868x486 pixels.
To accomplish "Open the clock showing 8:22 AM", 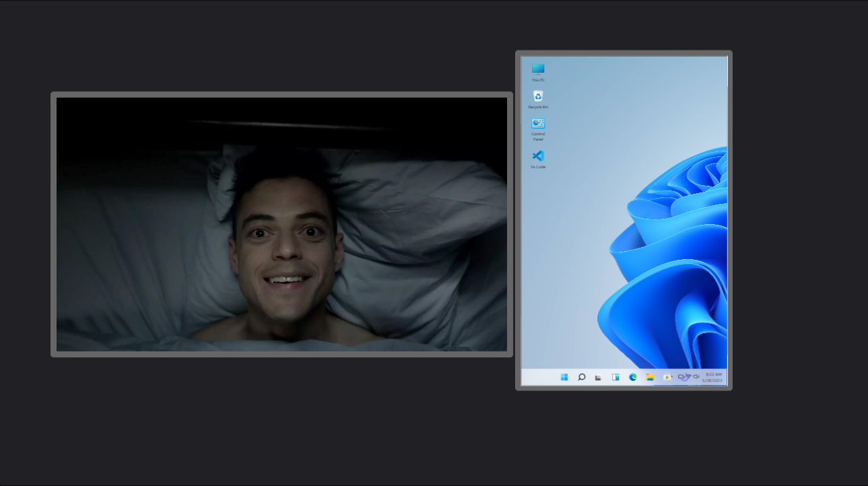I will [x=712, y=377].
